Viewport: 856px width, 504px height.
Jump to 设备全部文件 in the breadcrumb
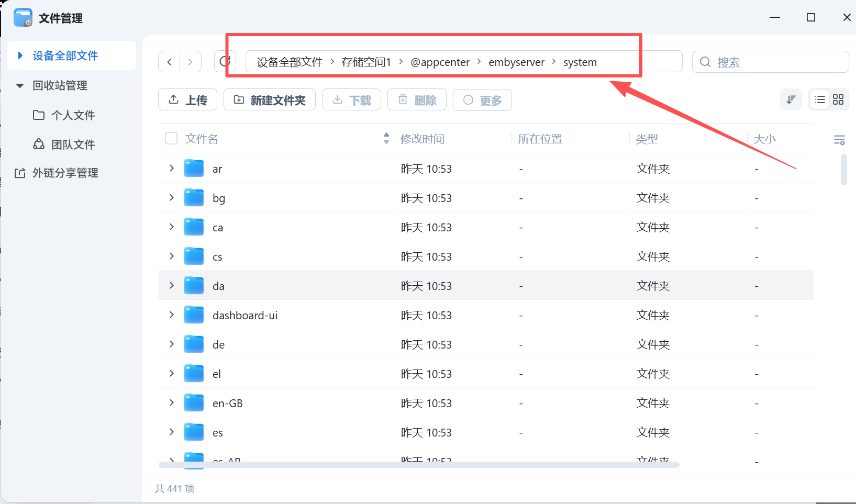coord(290,62)
